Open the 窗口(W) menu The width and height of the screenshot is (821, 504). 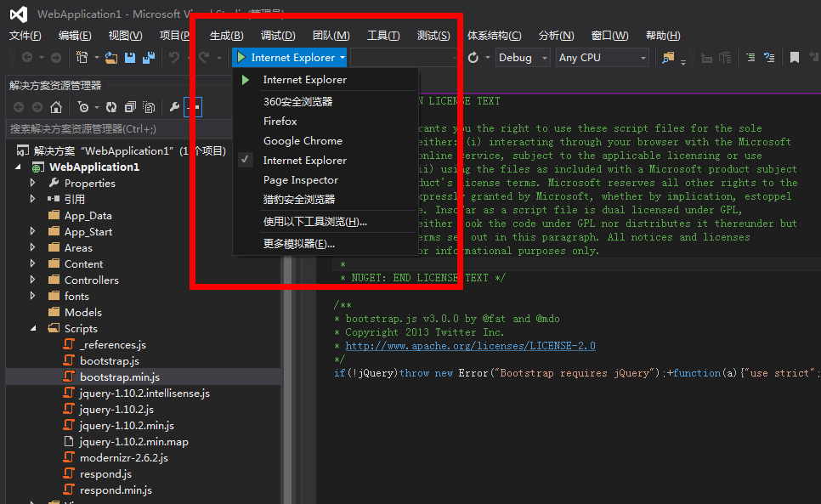pyautogui.click(x=609, y=35)
